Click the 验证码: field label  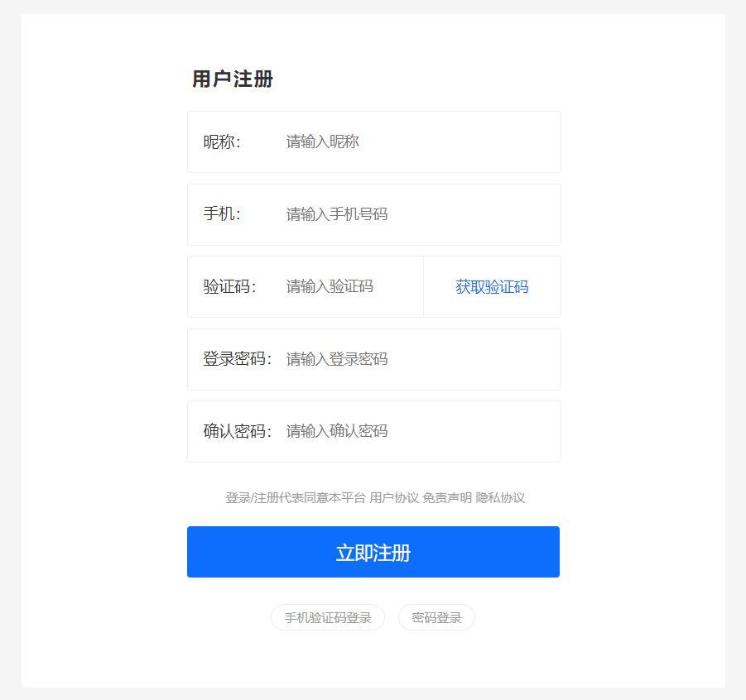pyautogui.click(x=229, y=287)
